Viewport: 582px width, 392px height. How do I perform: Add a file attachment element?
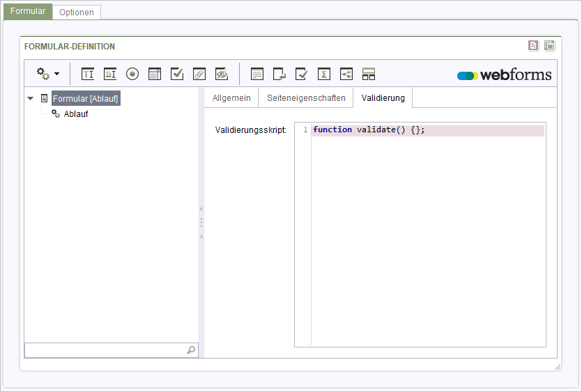(199, 74)
